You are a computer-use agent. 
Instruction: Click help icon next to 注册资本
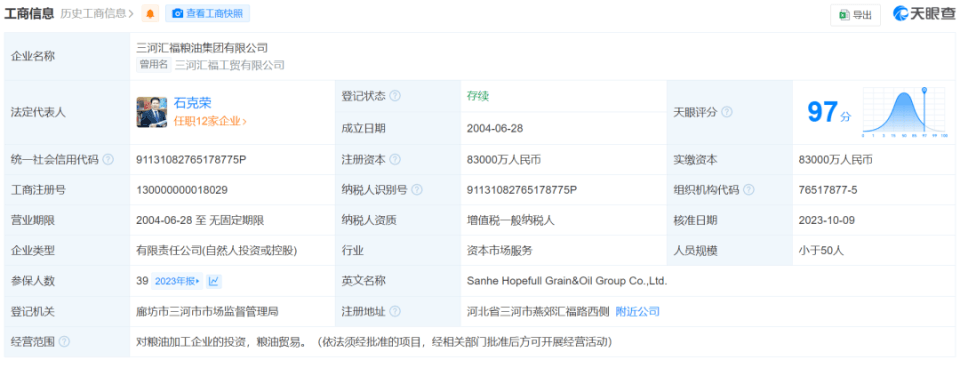tap(395, 160)
